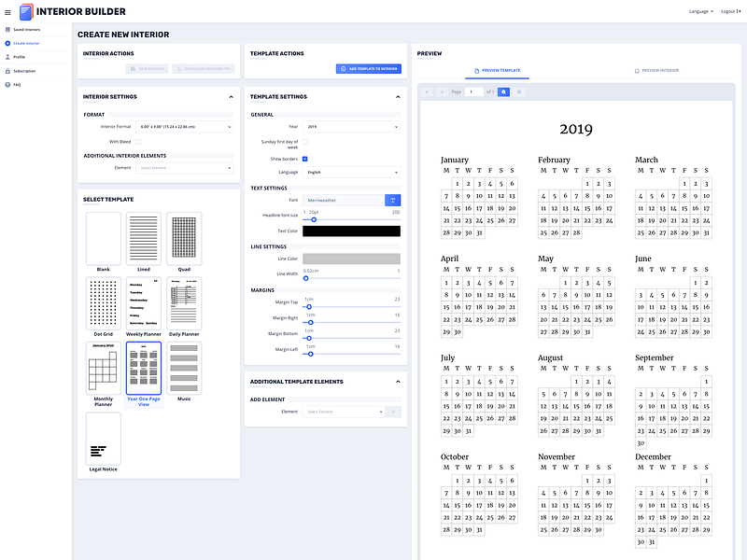The image size is (747, 560).
Task: Select the Legal Notice template thumbnail
Action: 104,439
